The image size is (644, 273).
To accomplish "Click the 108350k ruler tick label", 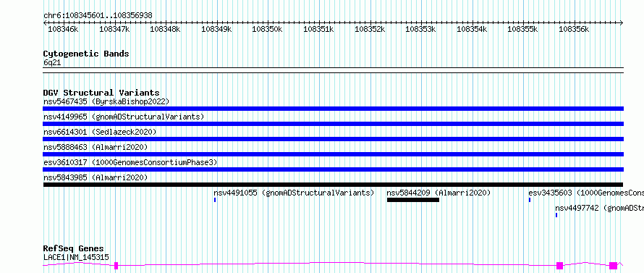I will point(268,29).
